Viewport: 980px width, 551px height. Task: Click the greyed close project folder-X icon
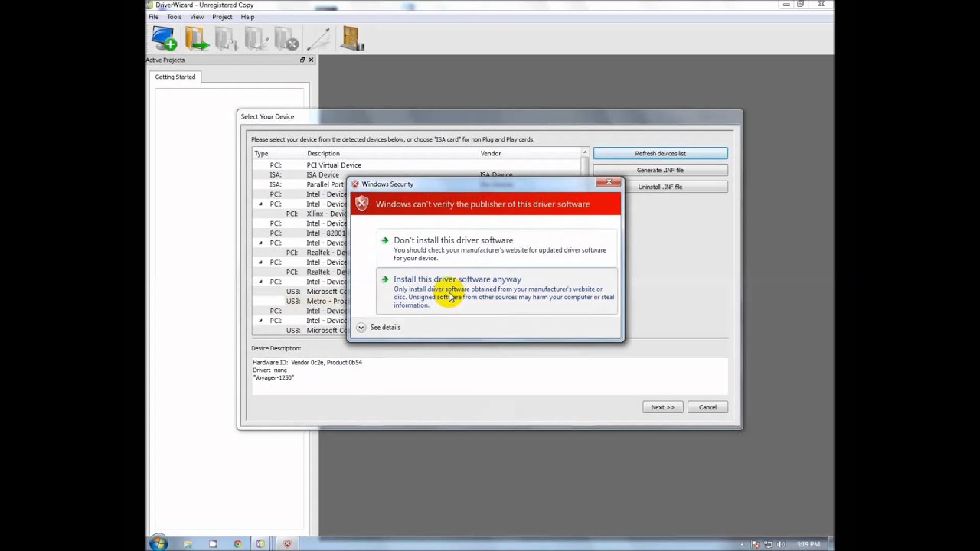click(286, 38)
